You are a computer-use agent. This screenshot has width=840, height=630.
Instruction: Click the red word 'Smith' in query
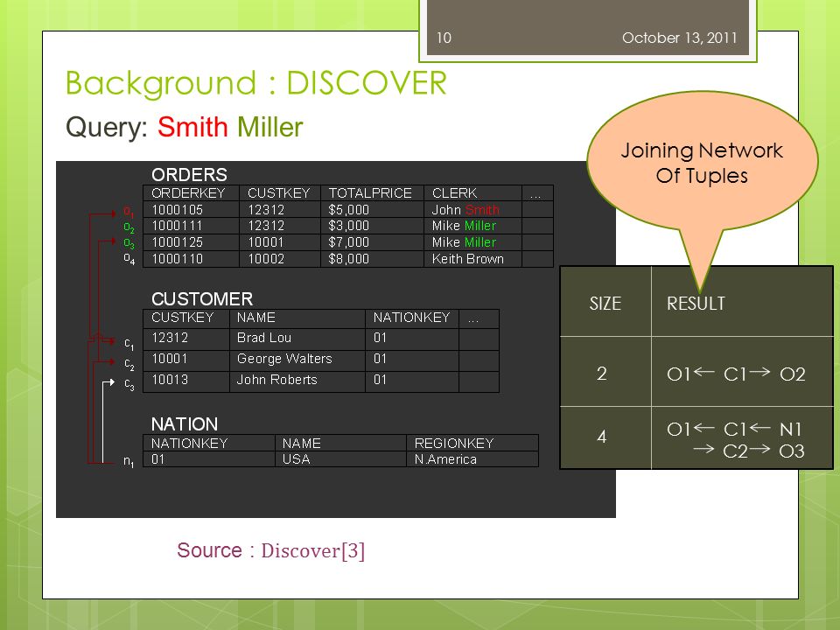(x=192, y=127)
